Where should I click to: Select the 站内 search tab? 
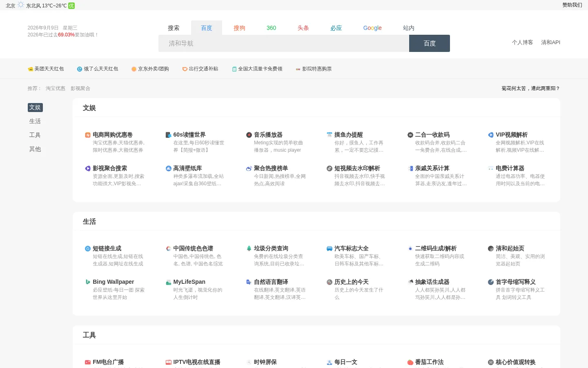click(x=409, y=28)
